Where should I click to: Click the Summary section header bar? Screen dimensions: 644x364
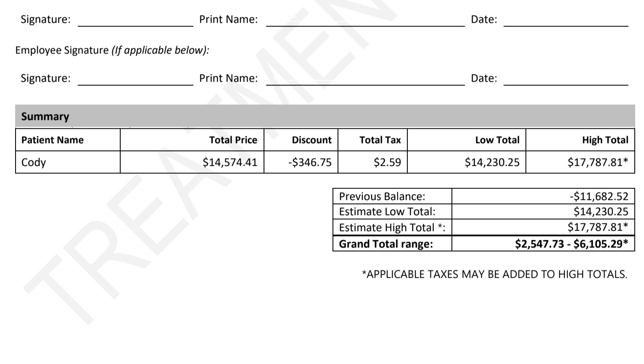(x=325, y=116)
